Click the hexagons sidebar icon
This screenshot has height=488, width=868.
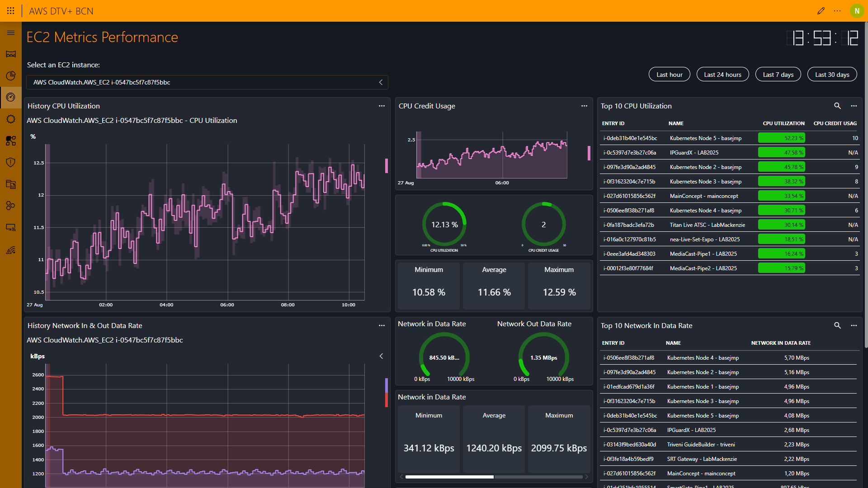[x=11, y=206]
